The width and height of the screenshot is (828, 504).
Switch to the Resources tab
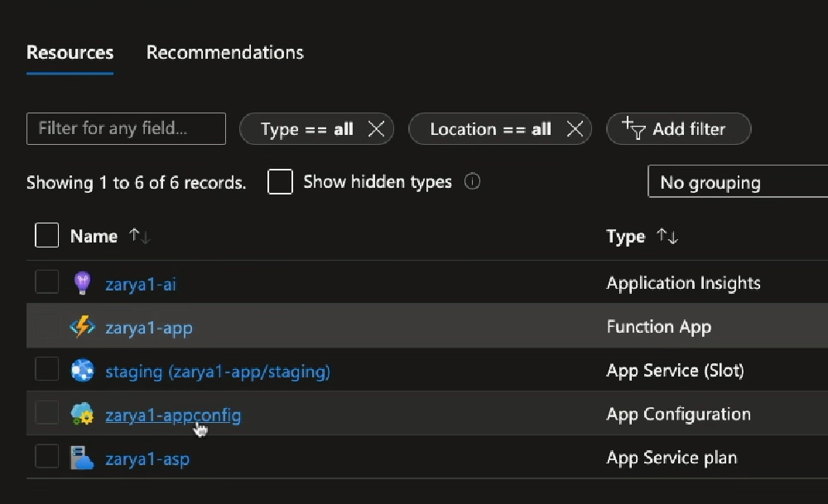point(70,53)
